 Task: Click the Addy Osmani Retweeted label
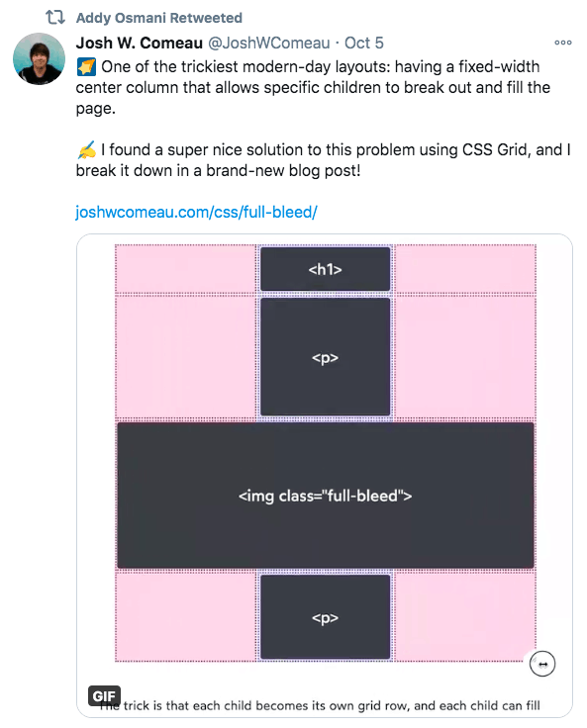tap(159, 18)
